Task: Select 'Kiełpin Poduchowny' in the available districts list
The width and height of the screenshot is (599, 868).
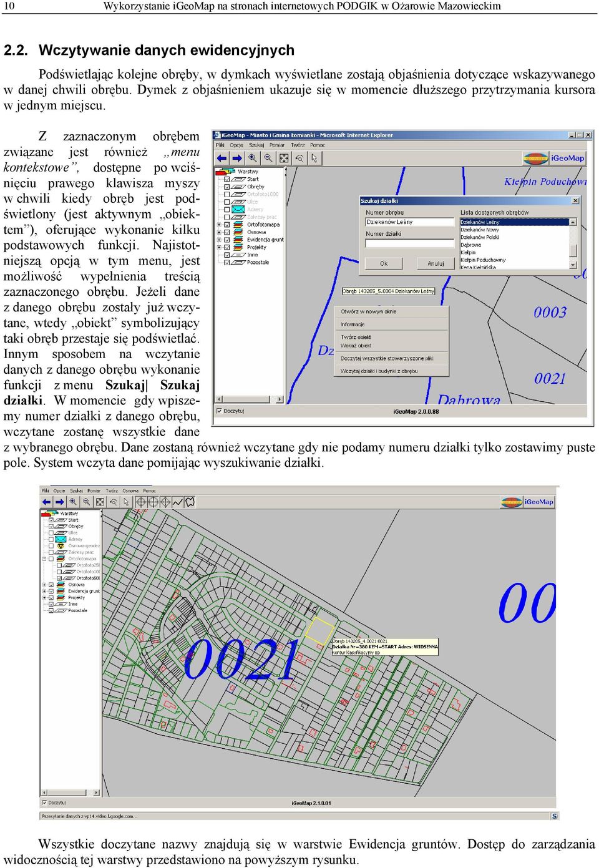Action: 484,260
